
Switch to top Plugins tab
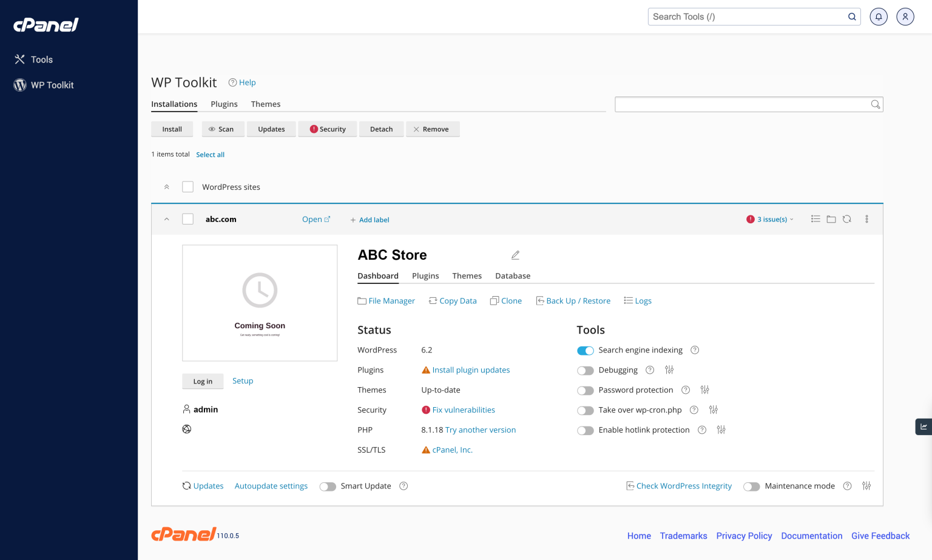point(224,104)
